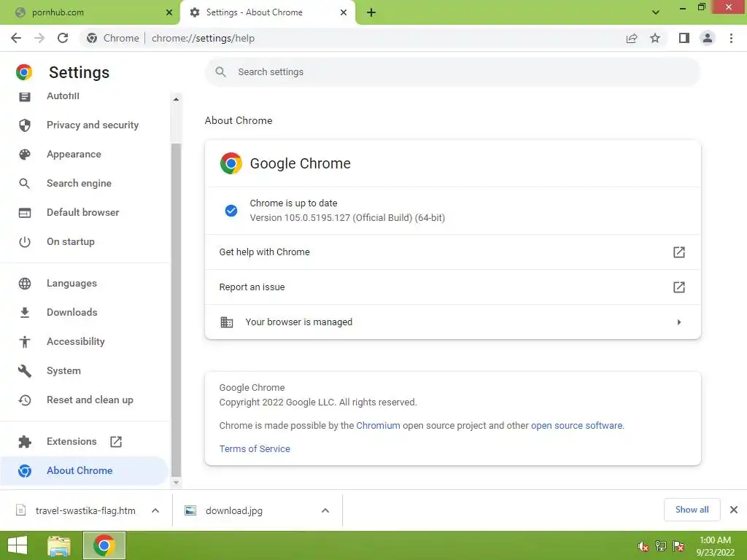Click the Chrome logo beside Settings title
Screen dimensions: 747x560
[x=24, y=72]
